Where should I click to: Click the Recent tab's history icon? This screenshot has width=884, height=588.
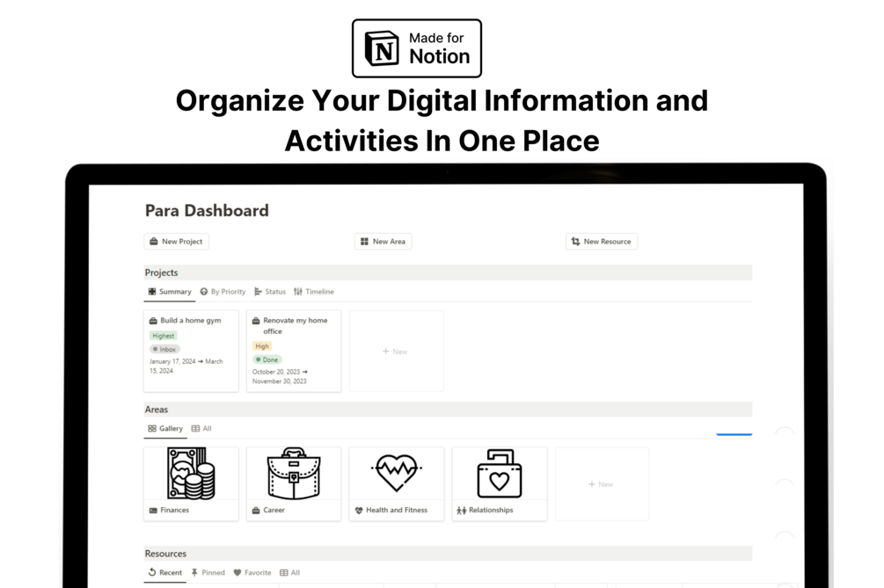click(152, 572)
